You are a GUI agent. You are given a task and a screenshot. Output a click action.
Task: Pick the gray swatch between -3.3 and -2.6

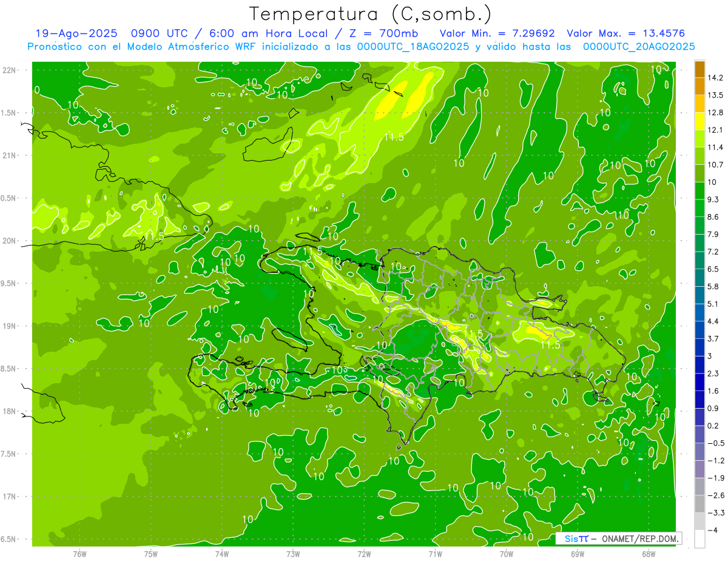[x=699, y=504]
